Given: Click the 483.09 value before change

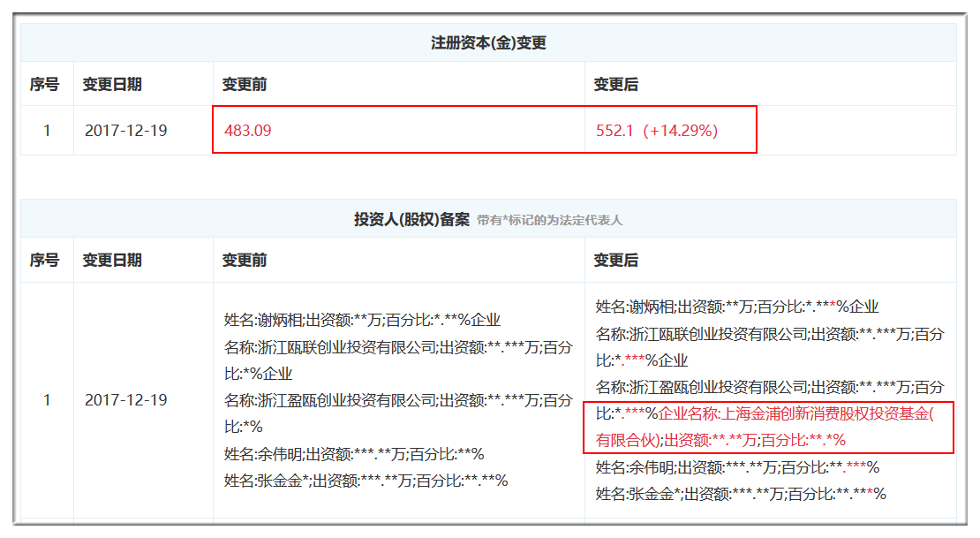Looking at the screenshot, I should click(247, 131).
